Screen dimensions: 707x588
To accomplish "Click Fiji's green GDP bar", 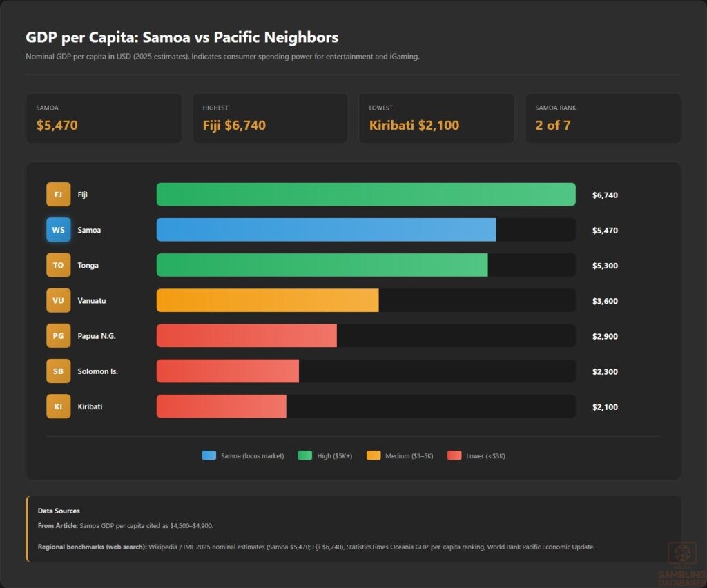I will [x=366, y=195].
